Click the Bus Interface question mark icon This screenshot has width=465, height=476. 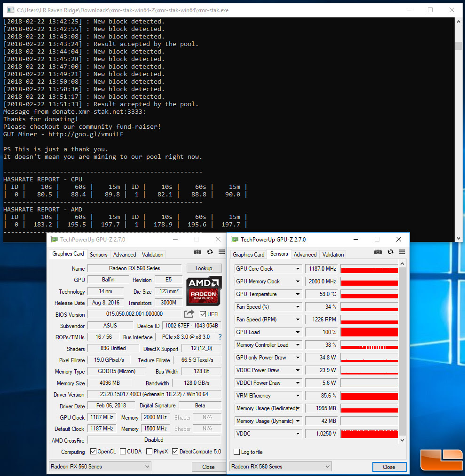click(220, 337)
